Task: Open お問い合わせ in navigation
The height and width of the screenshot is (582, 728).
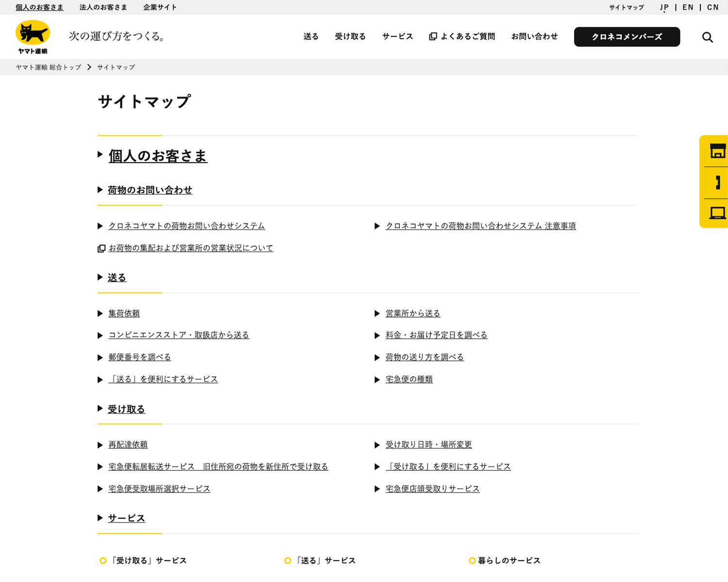Action: pos(534,36)
